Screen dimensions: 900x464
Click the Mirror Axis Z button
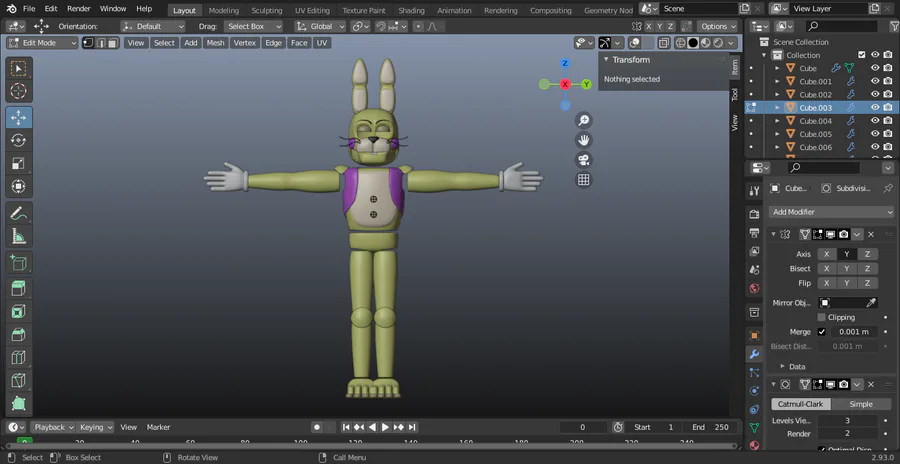coord(867,254)
